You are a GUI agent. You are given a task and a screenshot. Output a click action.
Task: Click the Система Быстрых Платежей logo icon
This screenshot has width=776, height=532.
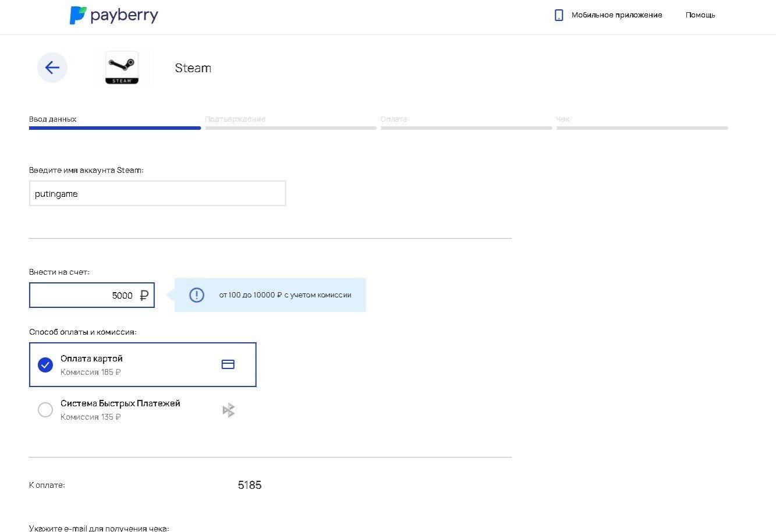tap(229, 410)
